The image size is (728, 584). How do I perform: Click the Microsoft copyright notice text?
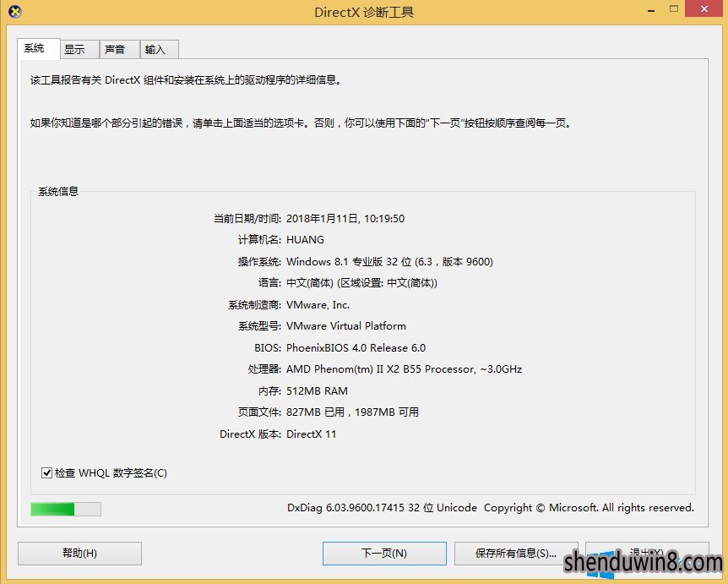click(x=589, y=508)
